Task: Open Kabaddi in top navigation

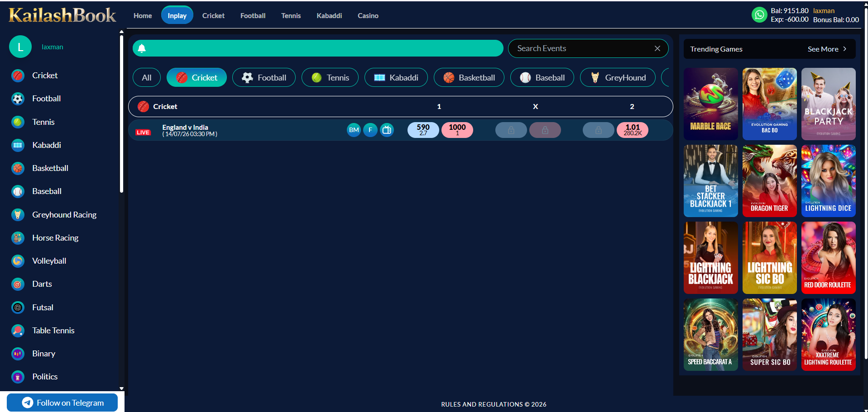Action: (329, 15)
